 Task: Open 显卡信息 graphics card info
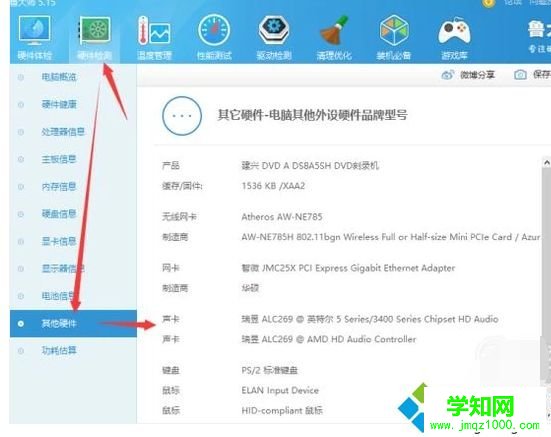pyautogui.click(x=59, y=241)
